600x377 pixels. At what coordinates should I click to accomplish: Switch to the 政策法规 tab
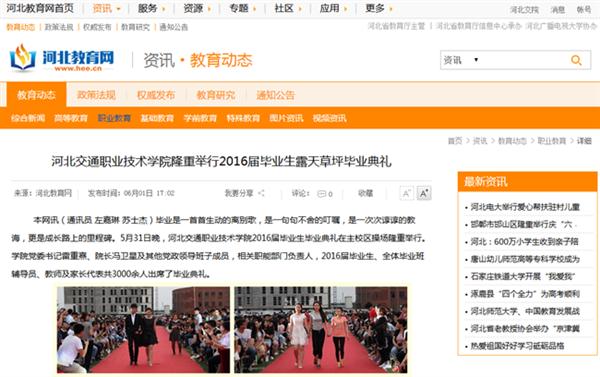[96, 95]
